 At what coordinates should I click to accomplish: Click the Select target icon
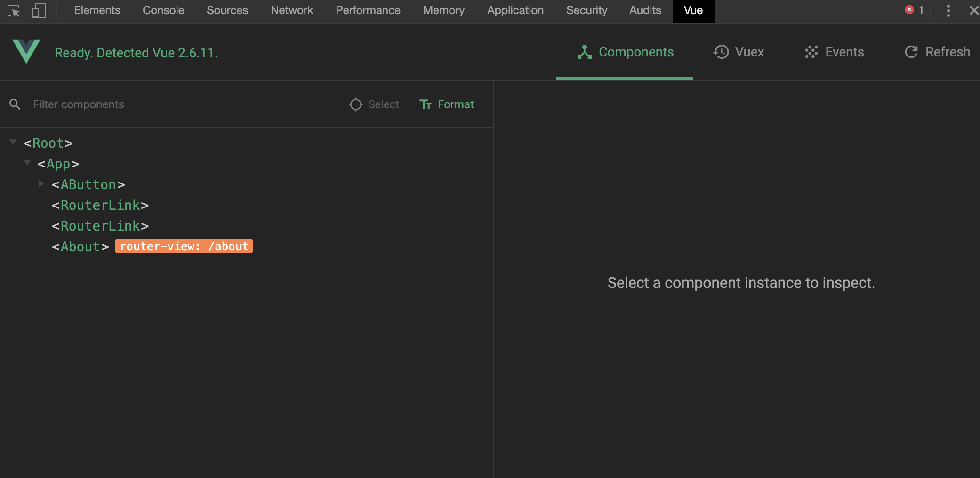click(355, 104)
